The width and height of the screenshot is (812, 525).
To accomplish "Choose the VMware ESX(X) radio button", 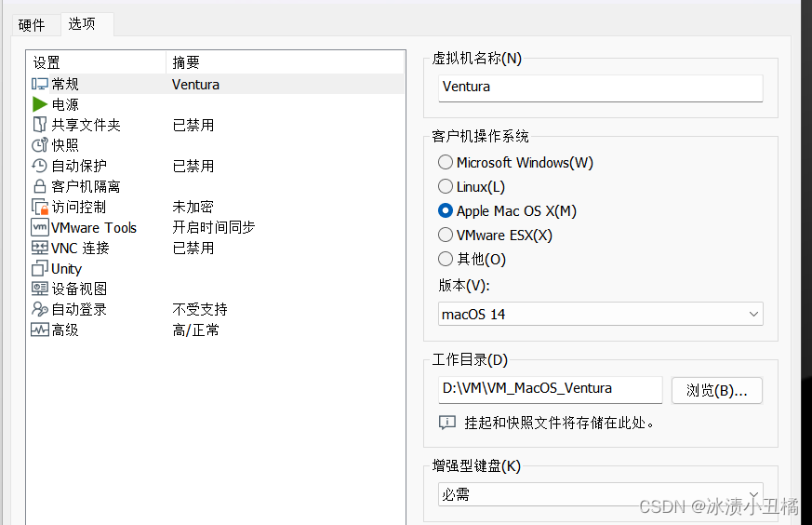I will click(x=446, y=235).
